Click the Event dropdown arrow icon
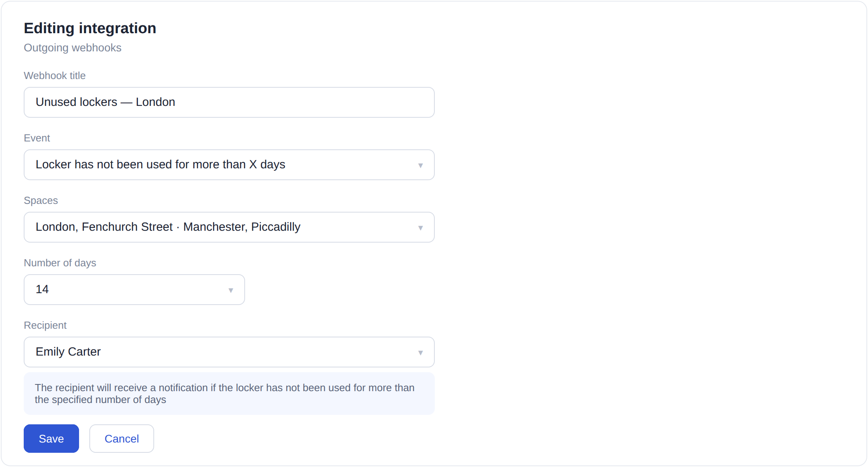The width and height of the screenshot is (868, 467). click(x=421, y=166)
